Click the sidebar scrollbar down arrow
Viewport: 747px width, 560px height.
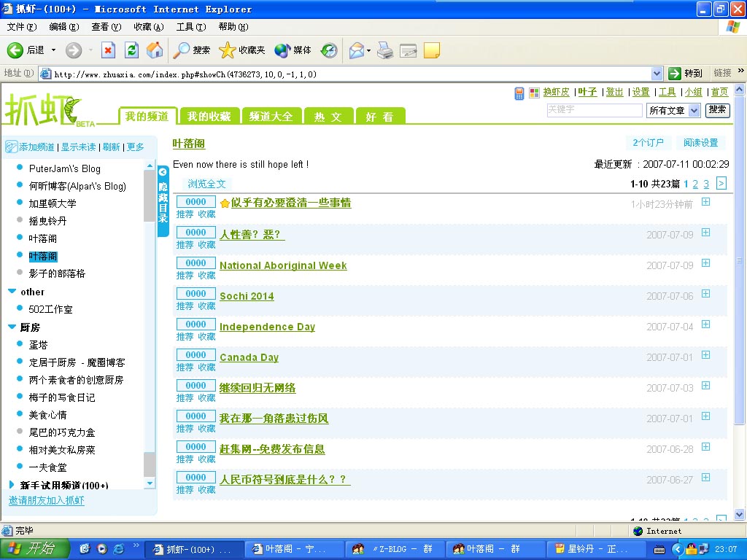150,483
